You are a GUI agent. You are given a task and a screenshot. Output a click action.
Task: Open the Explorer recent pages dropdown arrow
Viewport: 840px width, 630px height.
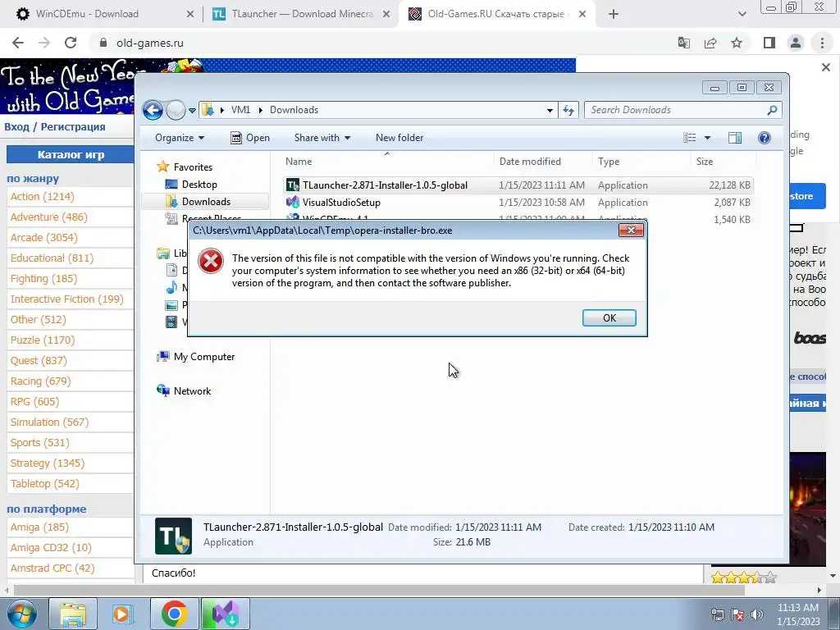point(192,111)
